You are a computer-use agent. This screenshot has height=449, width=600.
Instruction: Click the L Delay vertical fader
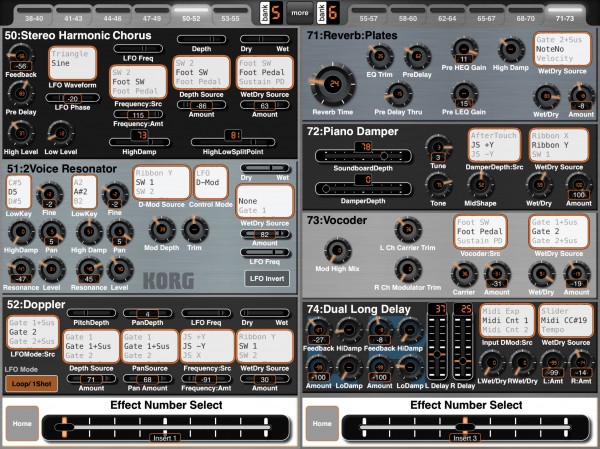click(x=437, y=348)
